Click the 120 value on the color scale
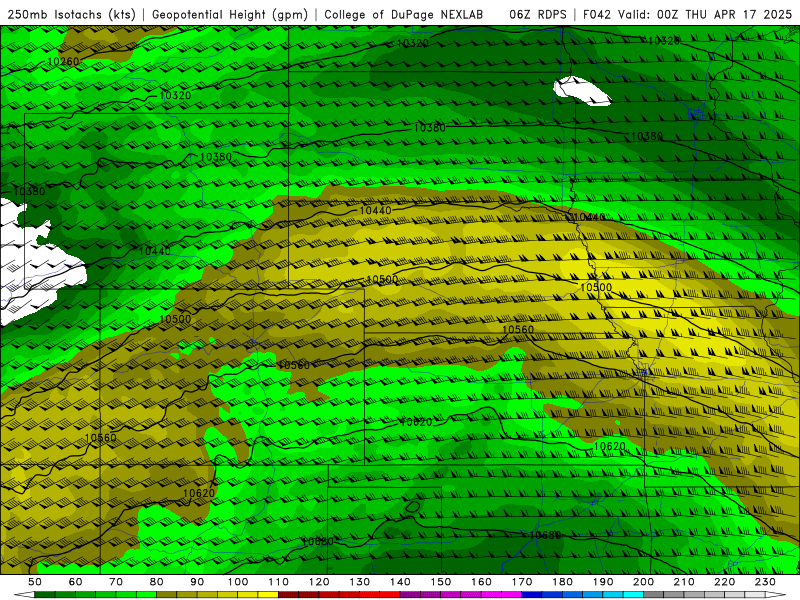Screen dimensions: 800x600 [319, 582]
